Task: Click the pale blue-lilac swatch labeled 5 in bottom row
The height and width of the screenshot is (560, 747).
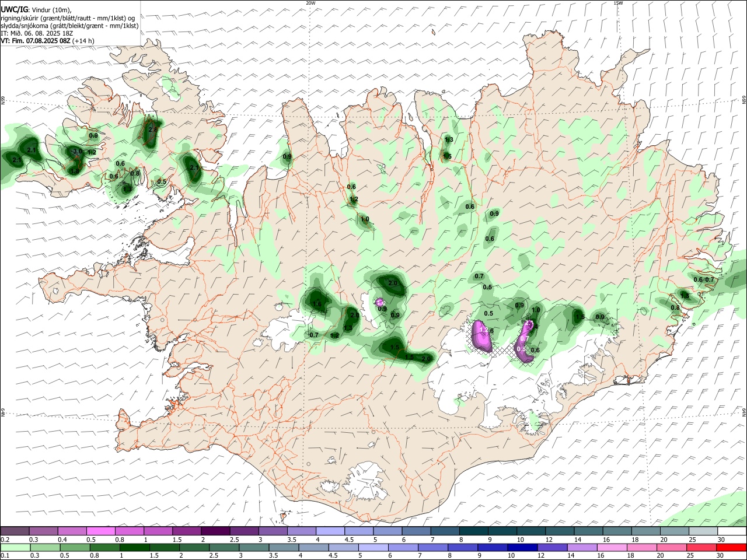Action: (x=373, y=548)
